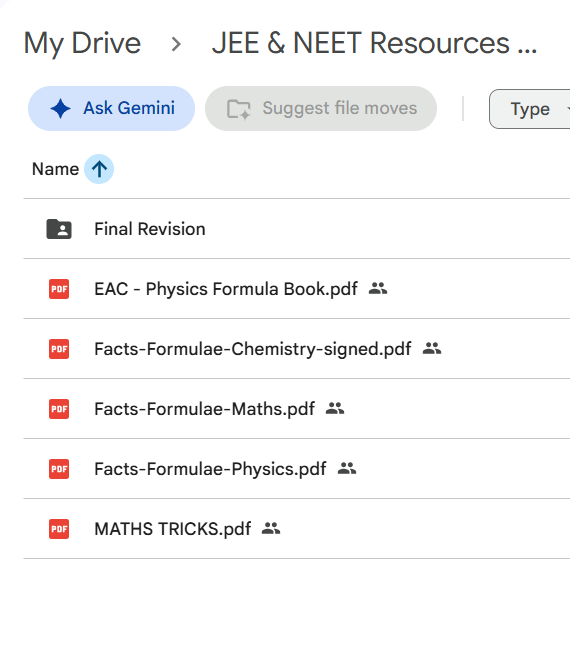
Task: Select MATHS TRICKS.pdf file name
Action: point(173,529)
